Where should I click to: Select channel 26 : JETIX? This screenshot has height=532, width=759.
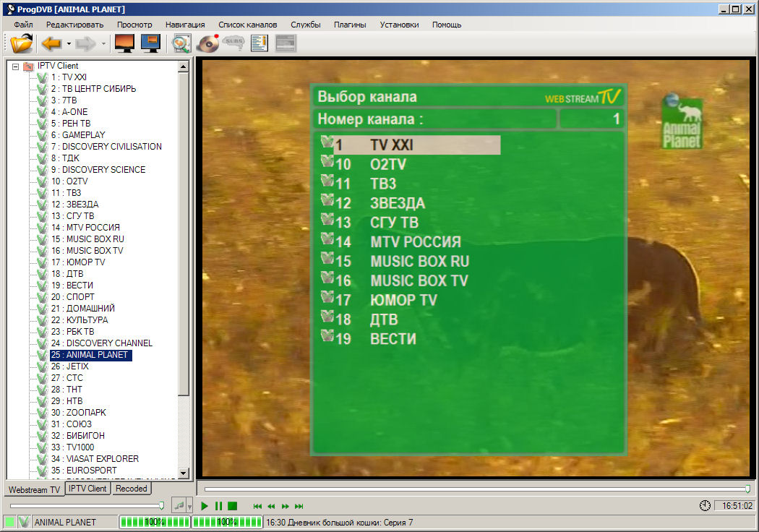tap(69, 366)
